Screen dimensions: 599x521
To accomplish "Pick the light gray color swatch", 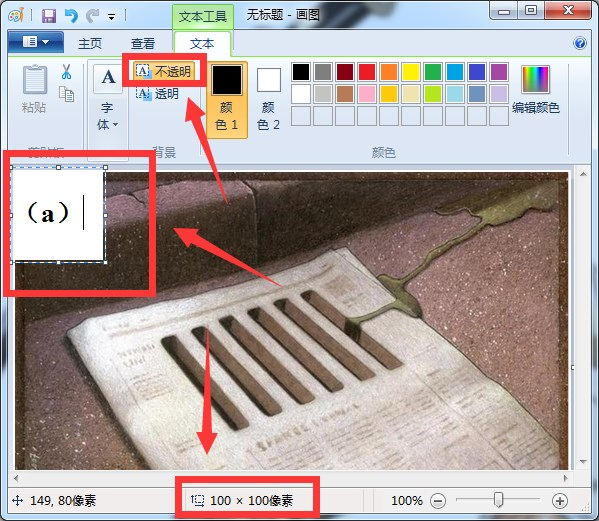I will (x=323, y=94).
